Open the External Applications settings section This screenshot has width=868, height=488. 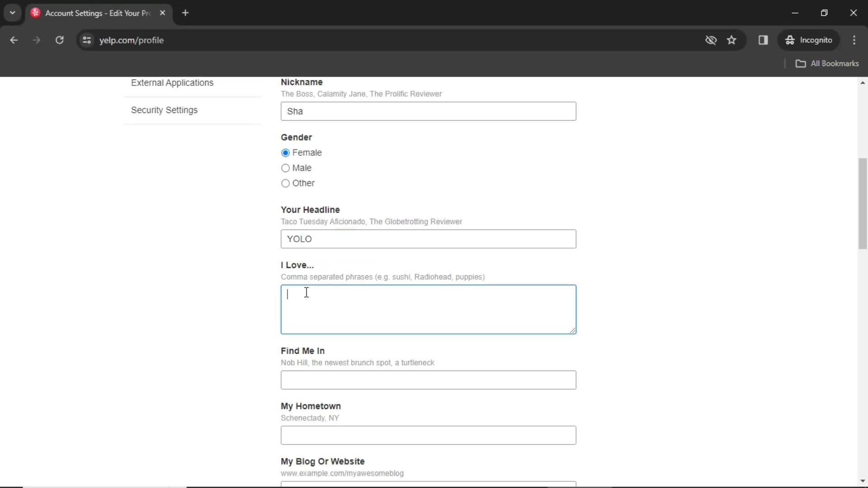tap(172, 83)
